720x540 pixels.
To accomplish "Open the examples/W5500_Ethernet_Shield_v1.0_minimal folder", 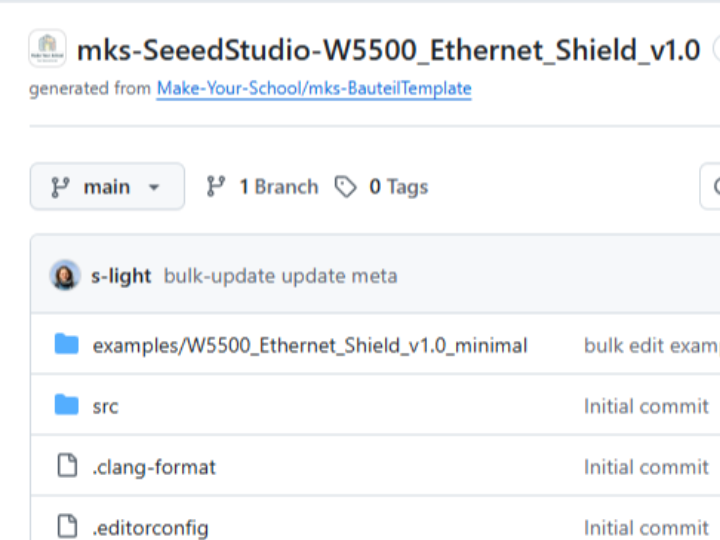I will pos(310,346).
